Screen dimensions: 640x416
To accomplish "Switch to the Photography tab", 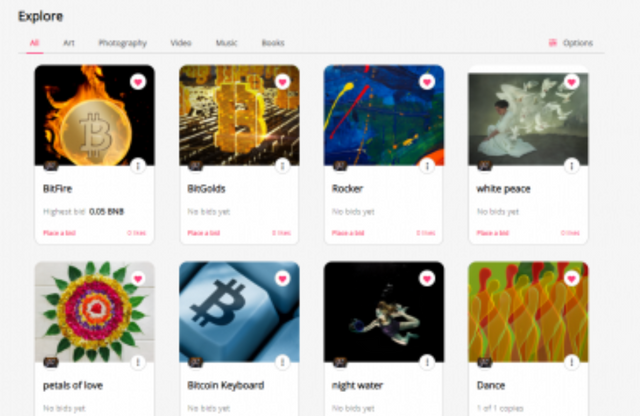I will coord(122,43).
